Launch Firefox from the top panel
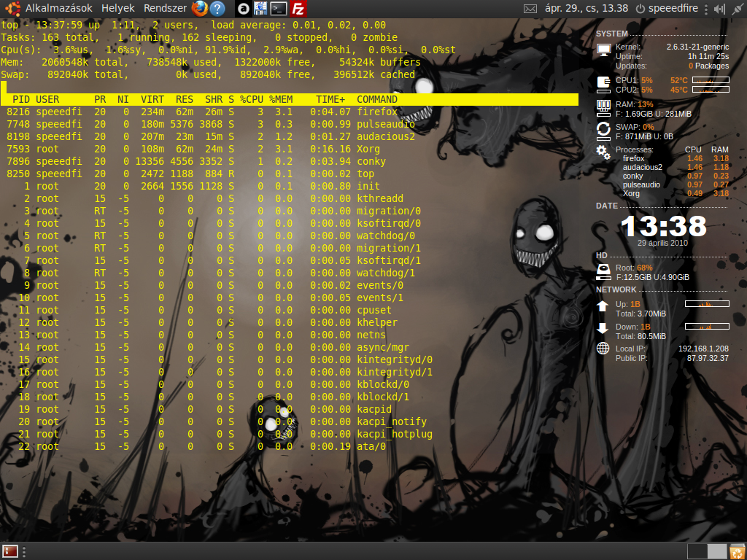Image resolution: width=747 pixels, height=560 pixels. pyautogui.click(x=200, y=8)
